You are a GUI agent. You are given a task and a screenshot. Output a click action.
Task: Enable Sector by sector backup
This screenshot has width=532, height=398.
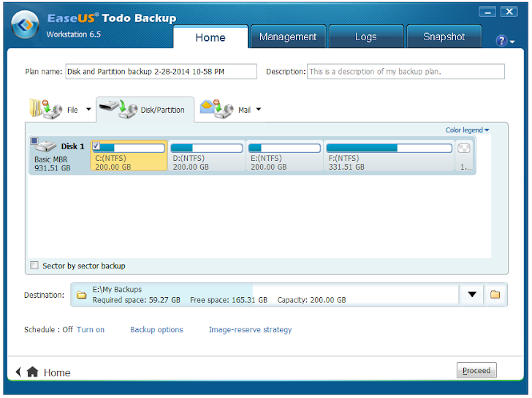34,266
